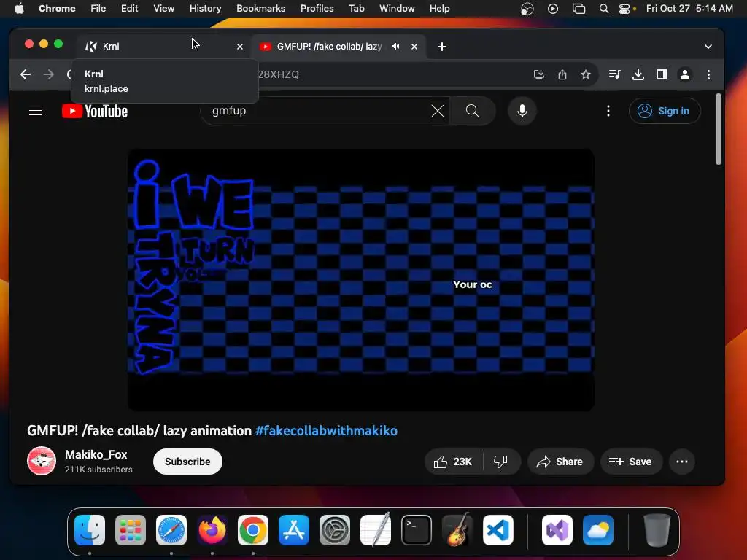Share this page from address bar
Viewport: 747px width, 560px height.
[x=562, y=75]
